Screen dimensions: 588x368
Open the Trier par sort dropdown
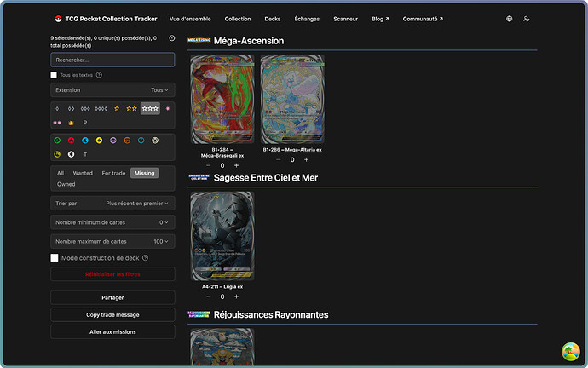(112, 203)
